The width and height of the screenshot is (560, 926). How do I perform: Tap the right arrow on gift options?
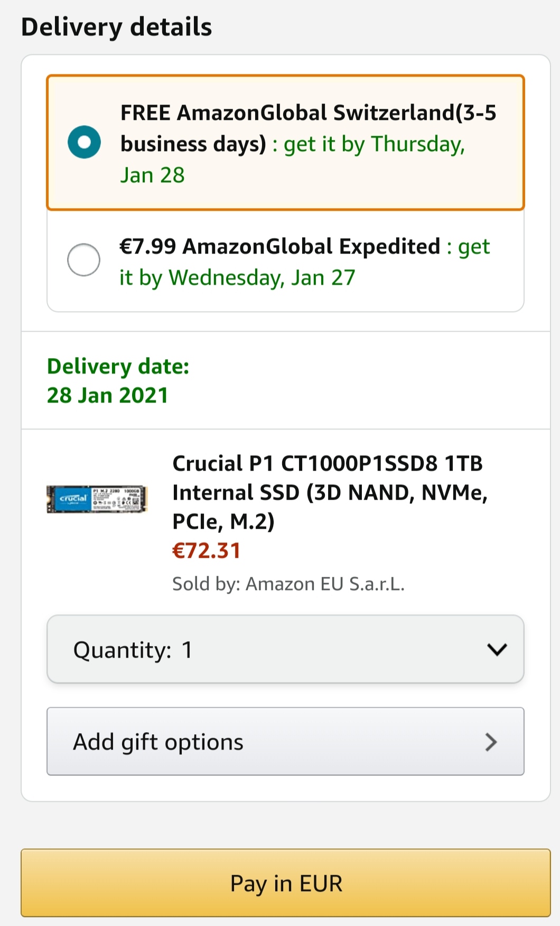click(491, 742)
